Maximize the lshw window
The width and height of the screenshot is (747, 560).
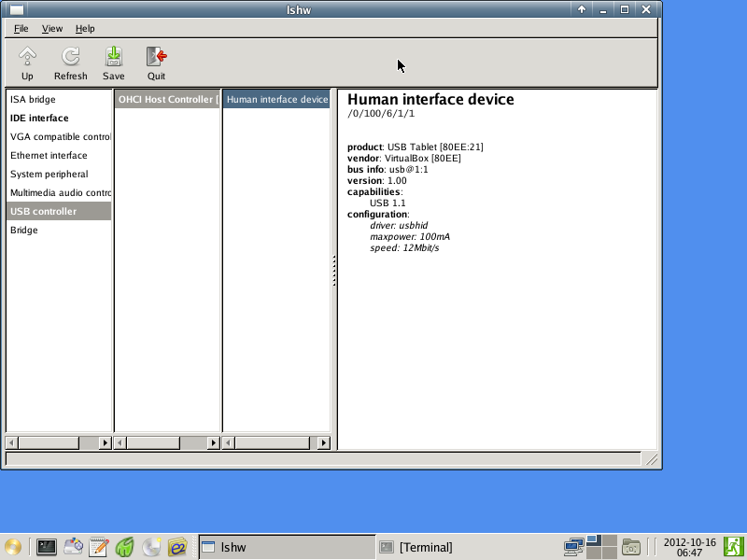pos(625,9)
